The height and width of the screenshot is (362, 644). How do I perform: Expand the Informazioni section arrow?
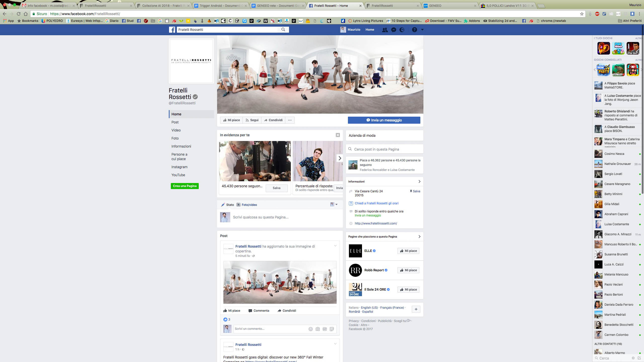click(419, 182)
